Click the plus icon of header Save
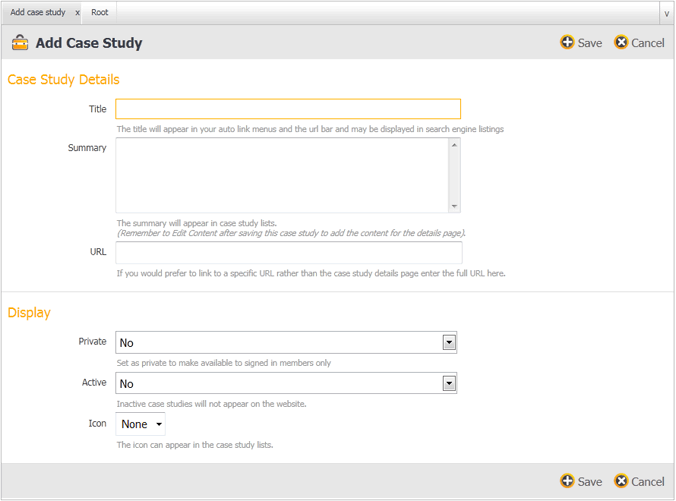 pyautogui.click(x=567, y=43)
